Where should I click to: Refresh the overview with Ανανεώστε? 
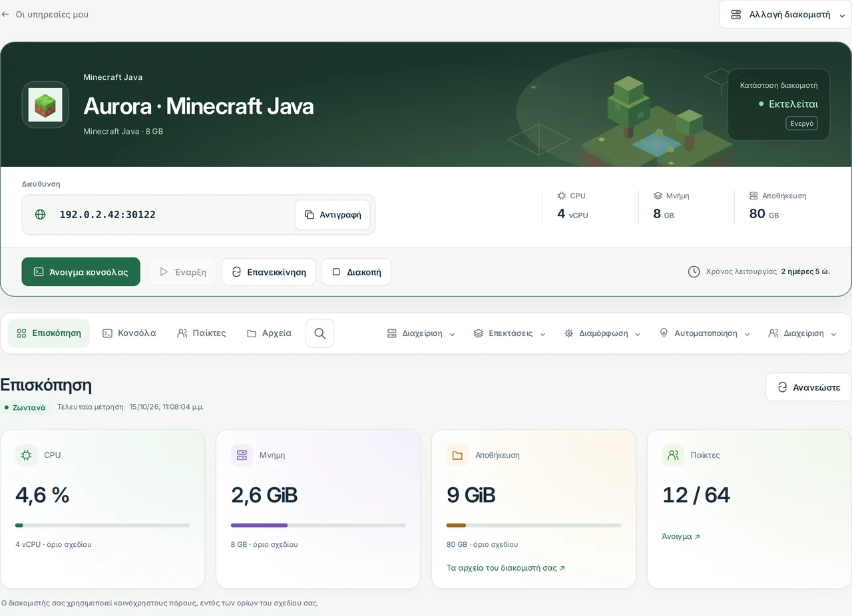pos(809,387)
